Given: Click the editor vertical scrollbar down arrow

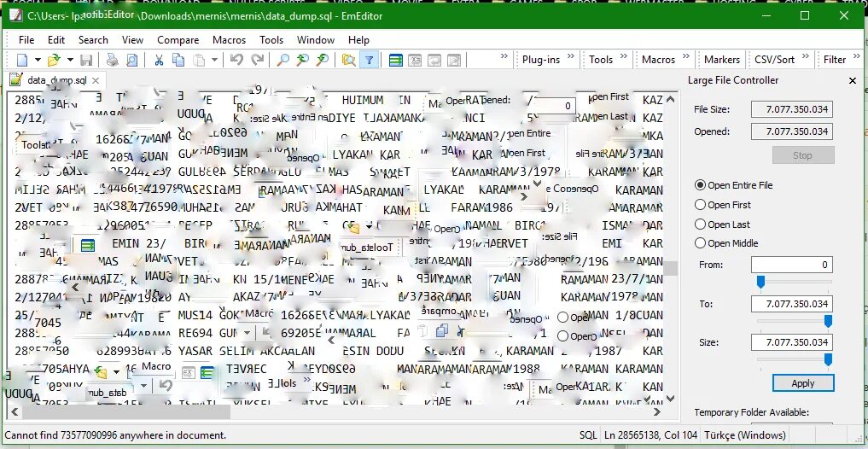Looking at the screenshot, I should pos(670,398).
